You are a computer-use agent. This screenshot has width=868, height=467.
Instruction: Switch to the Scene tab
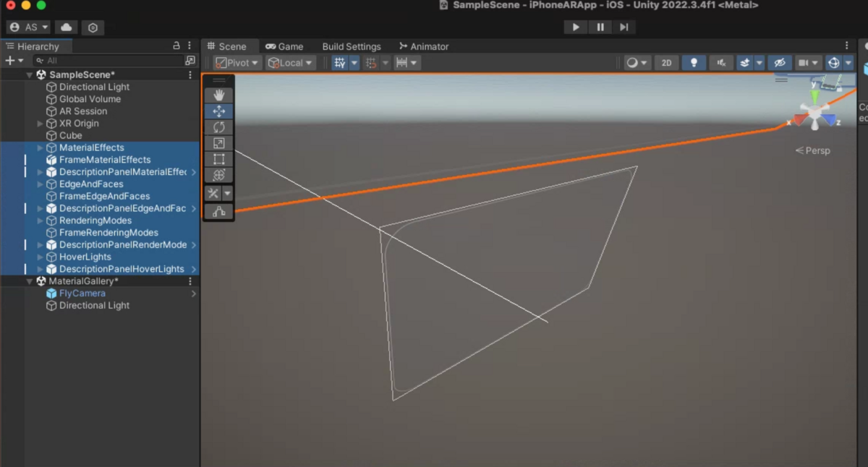click(227, 46)
